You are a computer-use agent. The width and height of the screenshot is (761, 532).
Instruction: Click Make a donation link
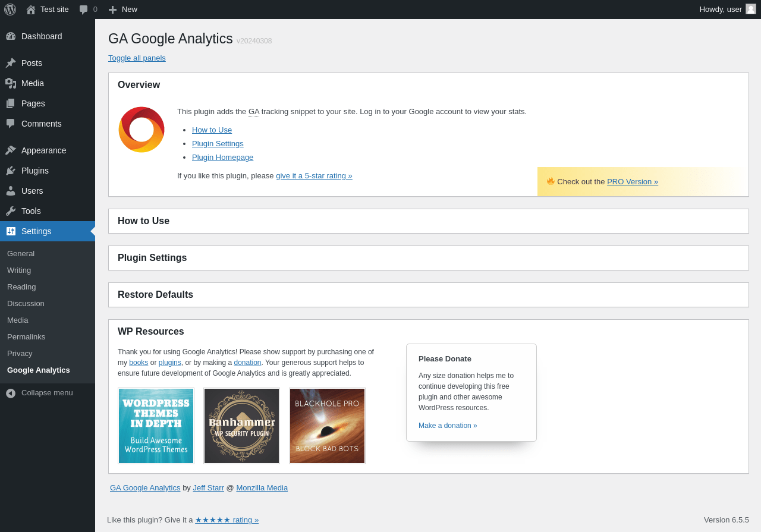(x=448, y=426)
